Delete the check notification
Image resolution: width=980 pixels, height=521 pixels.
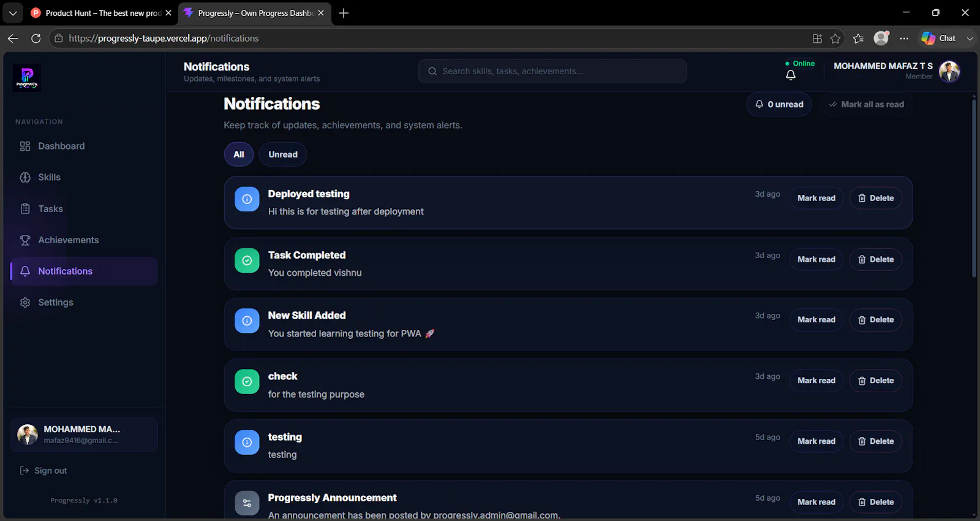point(876,380)
